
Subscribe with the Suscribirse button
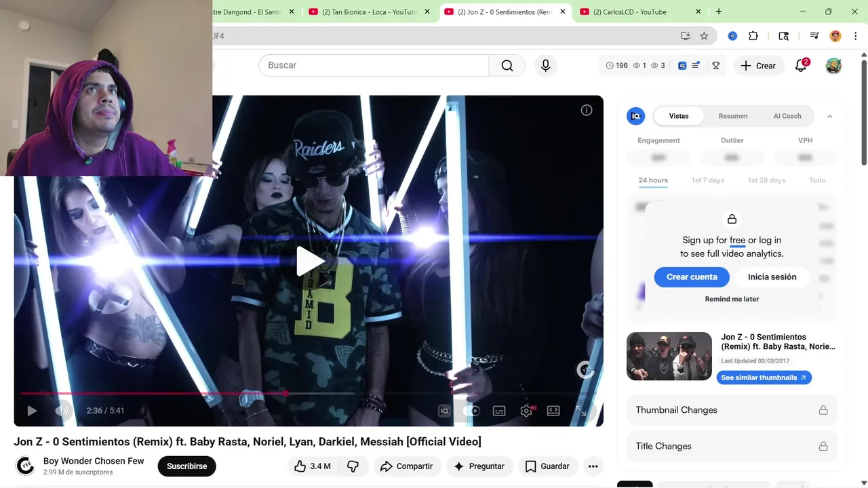coord(187,466)
